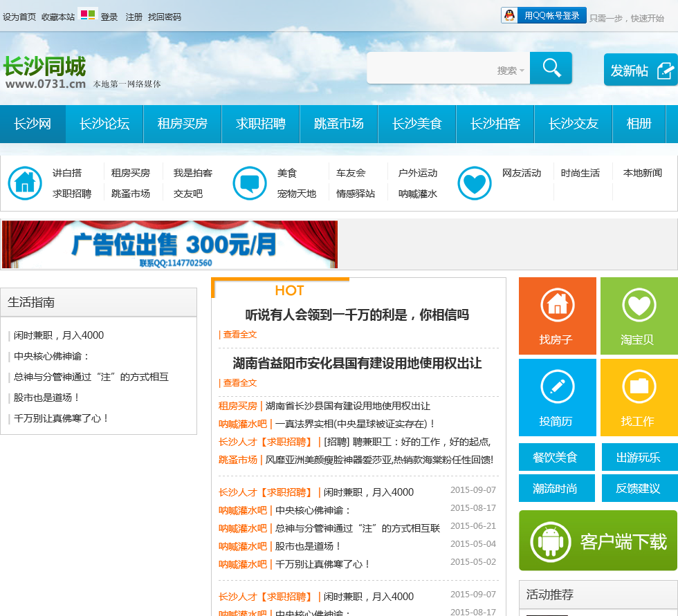
Task: Click the orange 跳蚤市场 category label in posts
Action: click(238, 460)
